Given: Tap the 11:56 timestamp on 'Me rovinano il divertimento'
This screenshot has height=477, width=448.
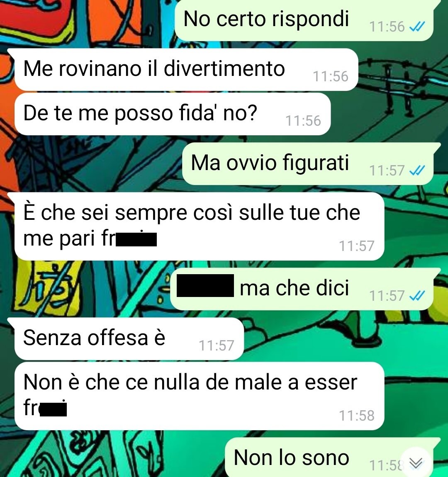Looking at the screenshot, I should (331, 76).
